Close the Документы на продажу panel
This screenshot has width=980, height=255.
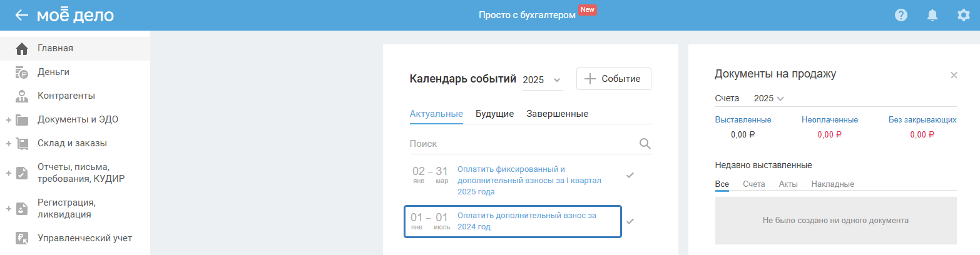(954, 75)
